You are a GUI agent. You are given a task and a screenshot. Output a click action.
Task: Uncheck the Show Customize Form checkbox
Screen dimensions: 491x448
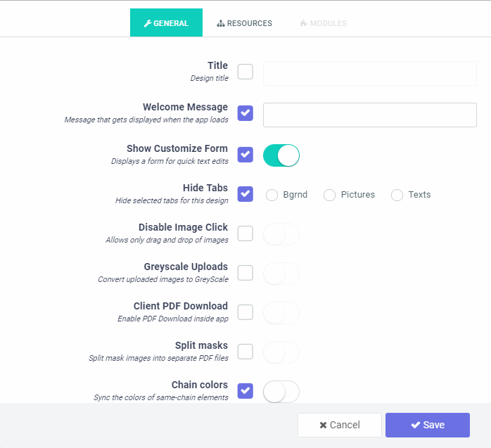[245, 154]
